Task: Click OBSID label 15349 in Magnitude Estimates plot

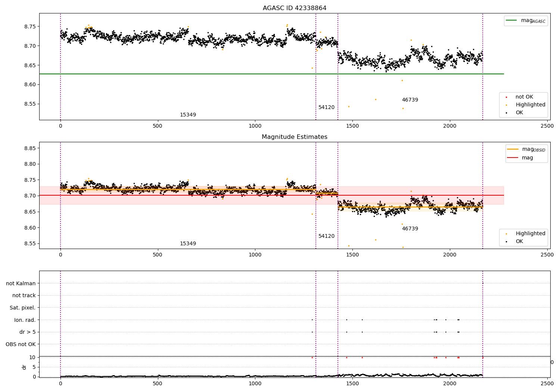Action: [188, 244]
